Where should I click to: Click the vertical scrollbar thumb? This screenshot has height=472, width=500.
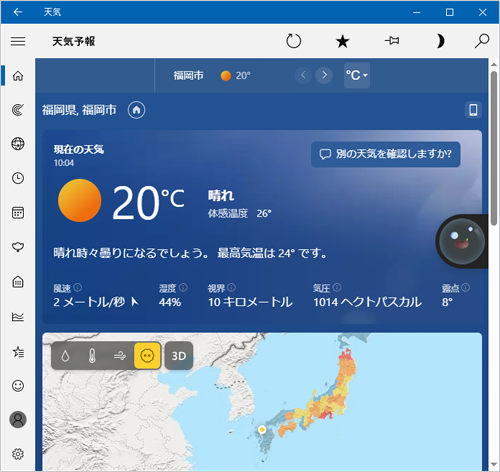tap(494, 147)
